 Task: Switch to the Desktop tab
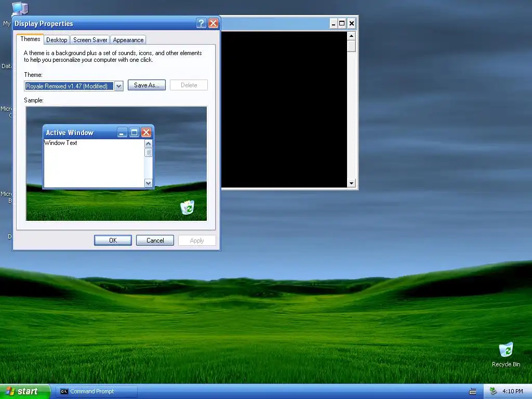coord(57,39)
